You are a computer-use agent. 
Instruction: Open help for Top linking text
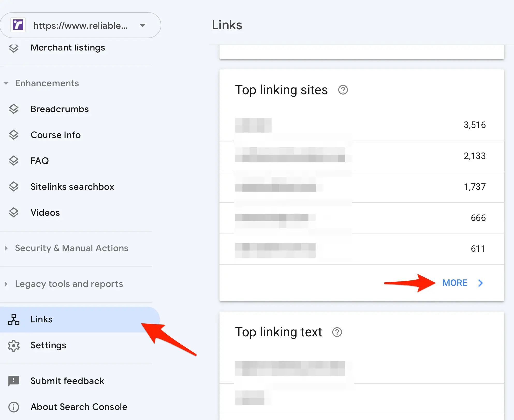click(x=337, y=332)
